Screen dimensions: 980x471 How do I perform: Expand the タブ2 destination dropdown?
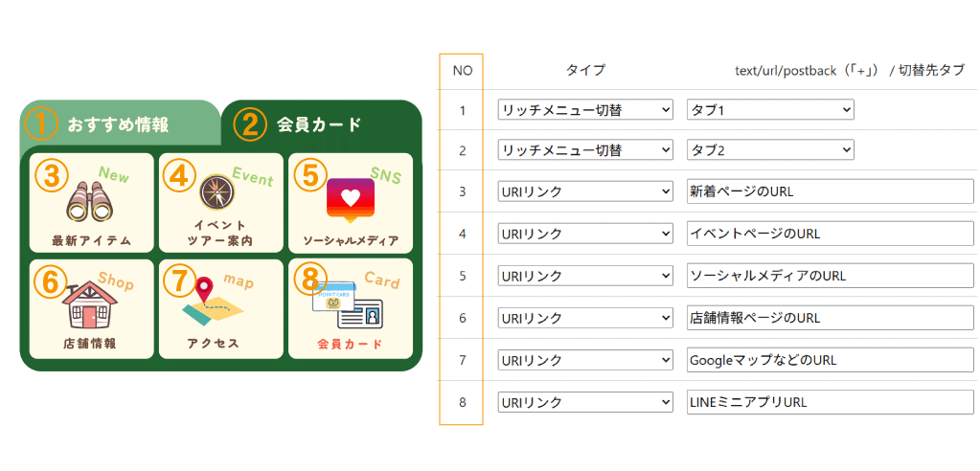point(769,150)
